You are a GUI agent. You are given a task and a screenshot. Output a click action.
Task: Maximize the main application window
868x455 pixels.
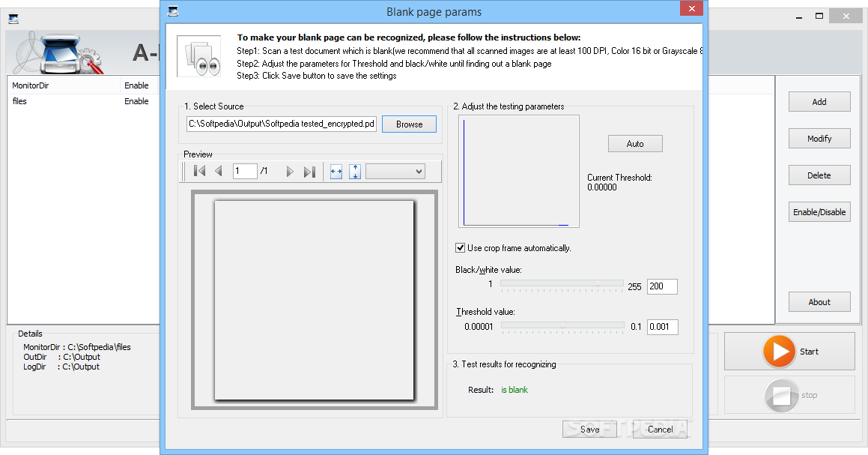(819, 16)
